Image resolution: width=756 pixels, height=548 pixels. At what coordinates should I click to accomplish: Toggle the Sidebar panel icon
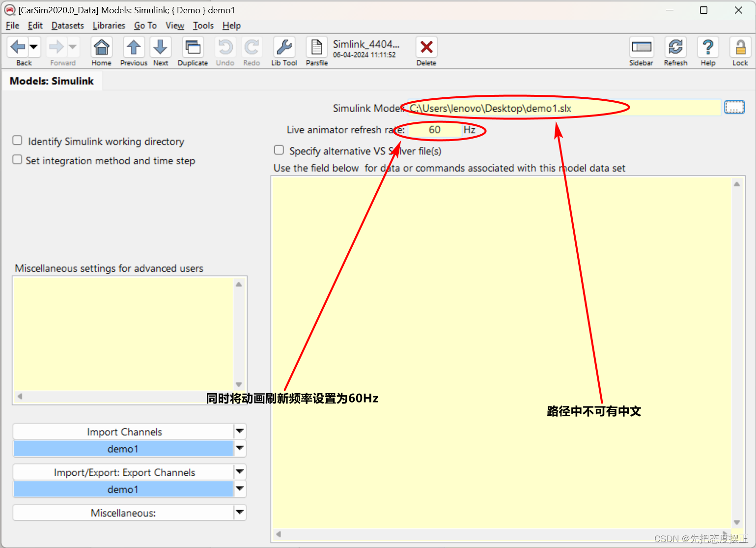(642, 47)
